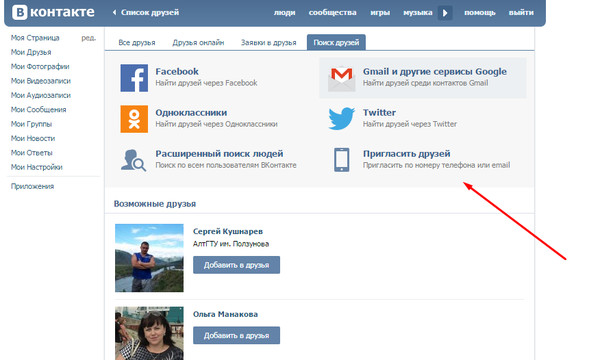
Task: Click the Twitter bird icon
Action: [341, 119]
